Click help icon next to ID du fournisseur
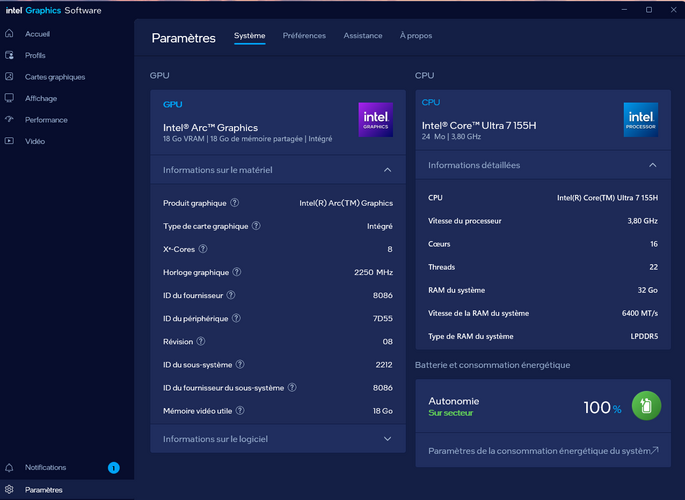This screenshot has width=685, height=500. click(231, 295)
